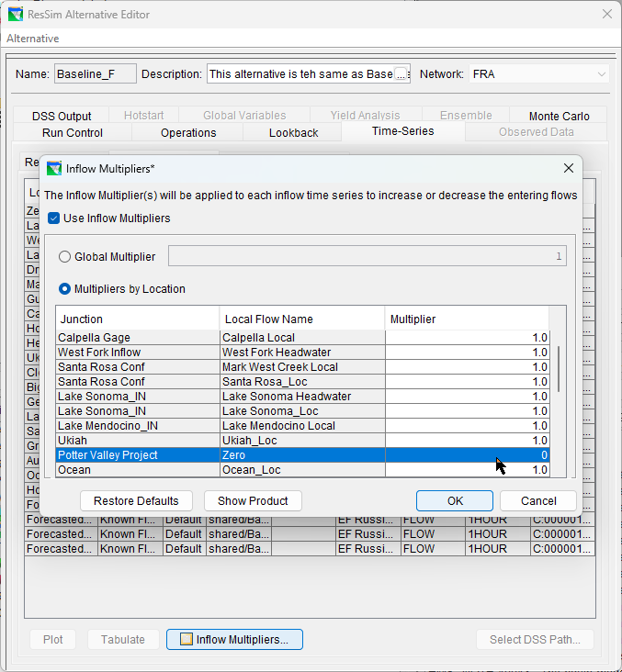Click Restore Defaults button
The width and height of the screenshot is (622, 672).
pyautogui.click(x=136, y=501)
